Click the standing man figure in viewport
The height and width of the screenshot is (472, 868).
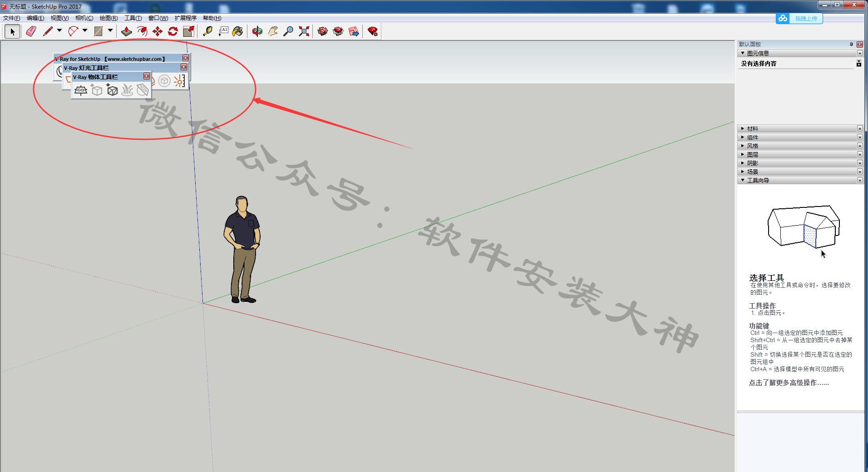click(x=242, y=249)
